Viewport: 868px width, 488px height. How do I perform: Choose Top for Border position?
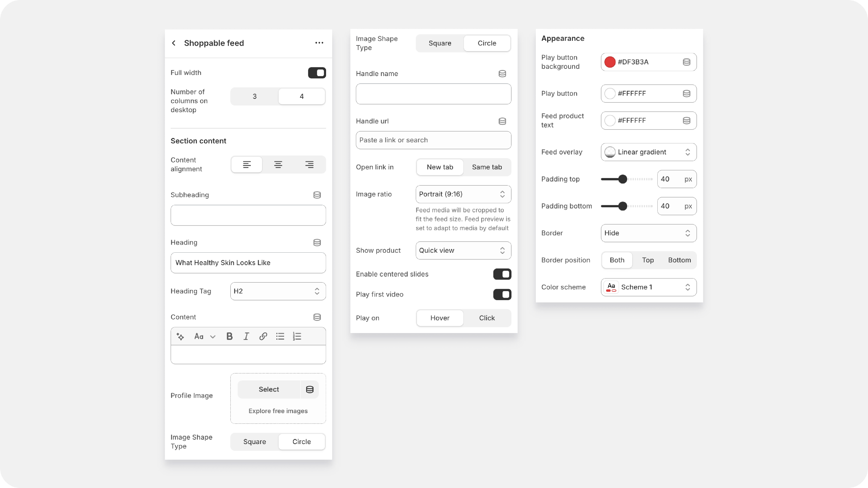[x=648, y=260]
